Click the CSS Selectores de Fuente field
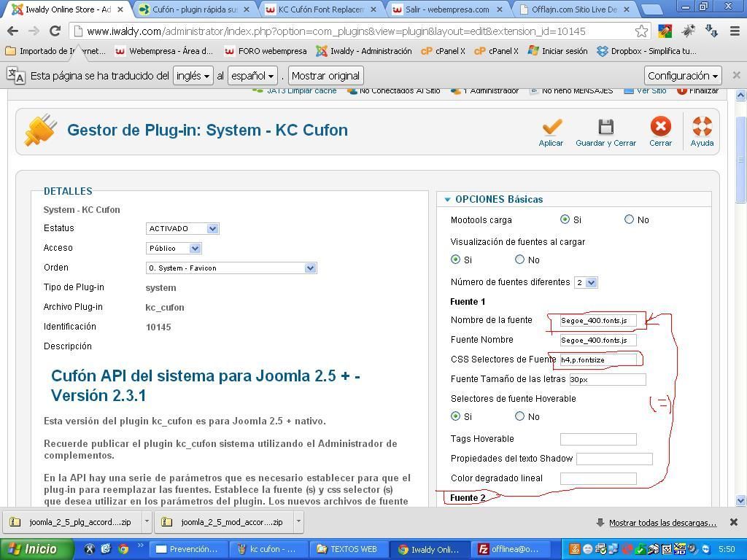Image resolution: width=747 pixels, height=560 pixels. (x=598, y=360)
